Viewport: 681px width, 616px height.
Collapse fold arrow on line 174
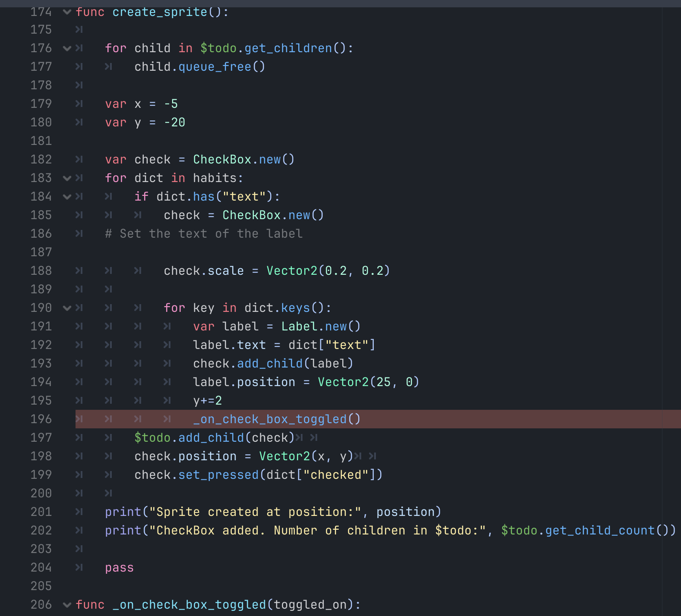(x=67, y=12)
